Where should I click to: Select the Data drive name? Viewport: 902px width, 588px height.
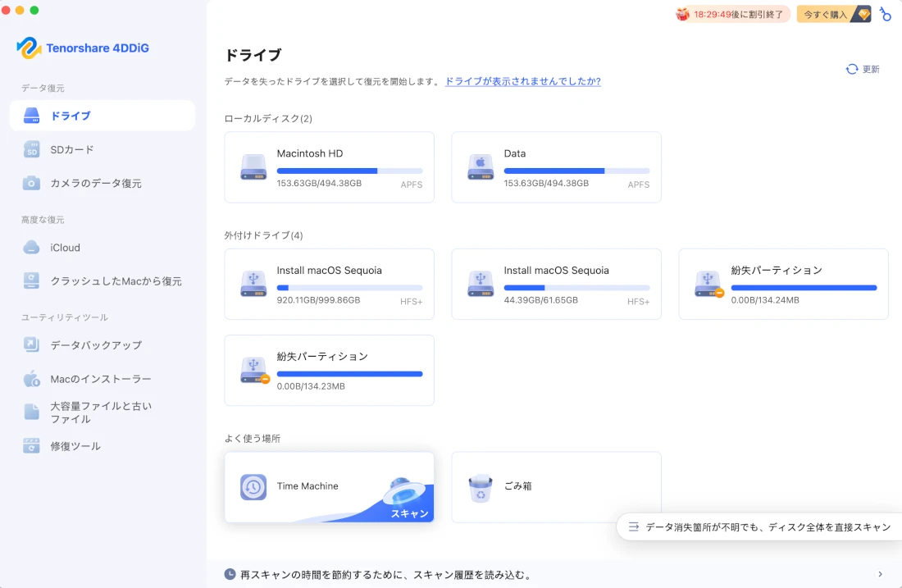(x=515, y=153)
